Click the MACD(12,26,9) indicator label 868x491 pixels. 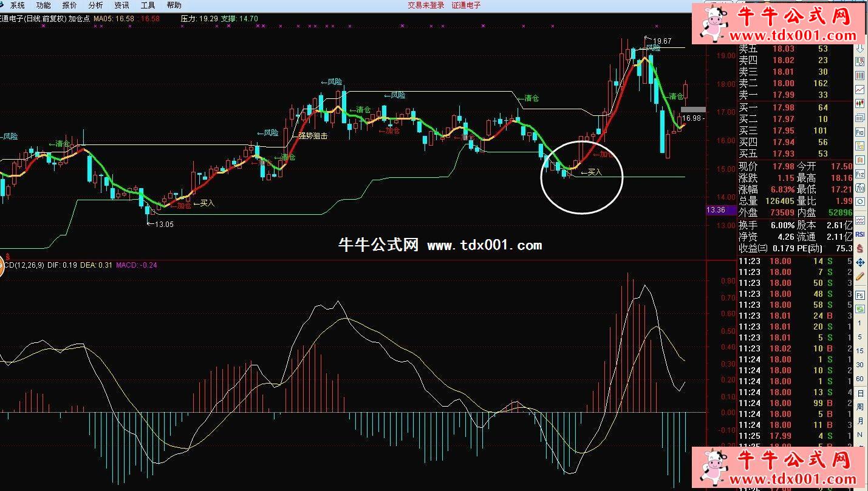(x=23, y=265)
